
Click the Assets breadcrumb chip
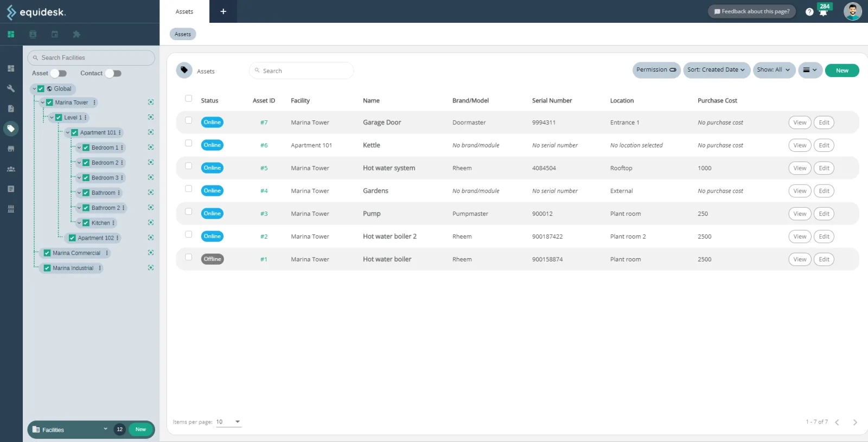click(183, 34)
